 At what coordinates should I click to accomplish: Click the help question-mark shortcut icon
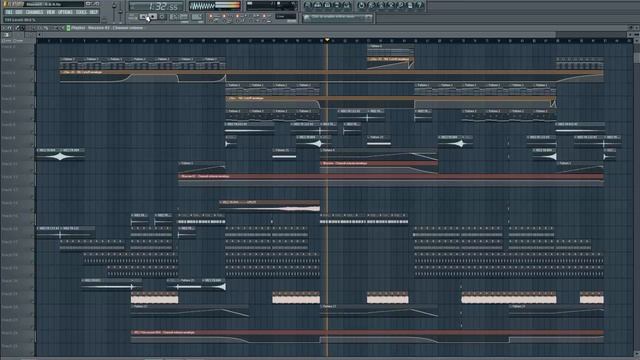point(419,5)
